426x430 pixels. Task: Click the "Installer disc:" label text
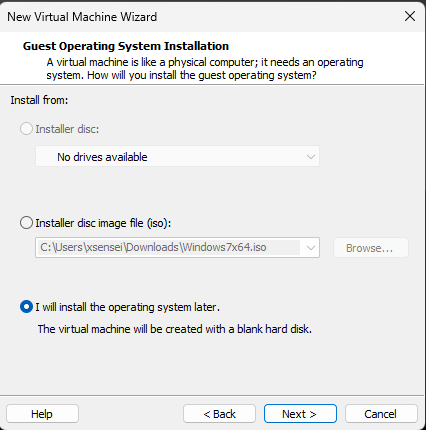coord(67,129)
